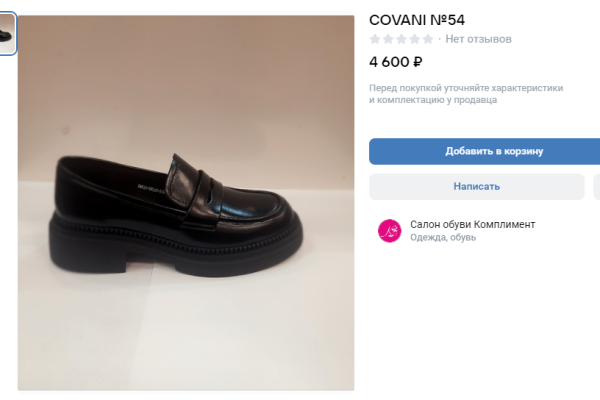This screenshot has width=600, height=400.
Task: Open the Нет отзывов reviews link
Action: (x=478, y=39)
